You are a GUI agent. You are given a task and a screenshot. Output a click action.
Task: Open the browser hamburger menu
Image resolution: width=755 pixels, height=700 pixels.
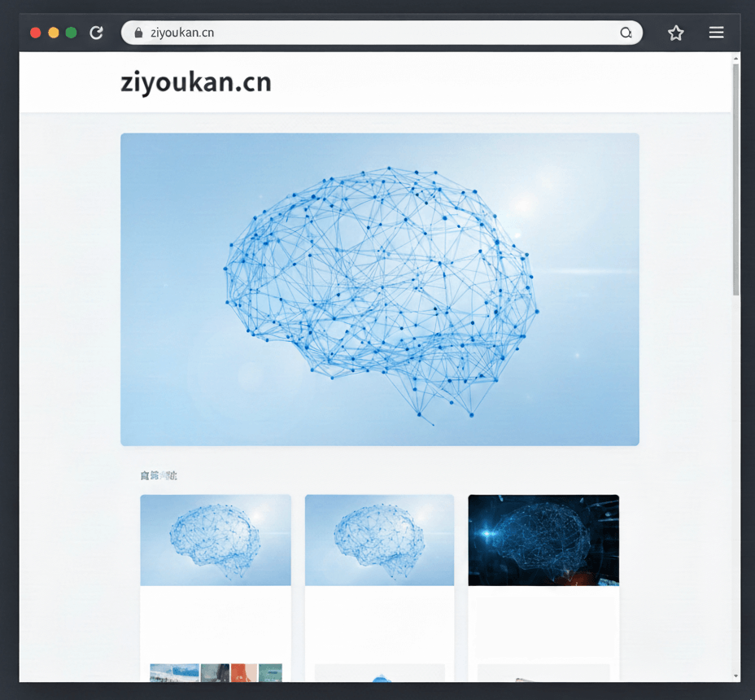click(x=716, y=33)
